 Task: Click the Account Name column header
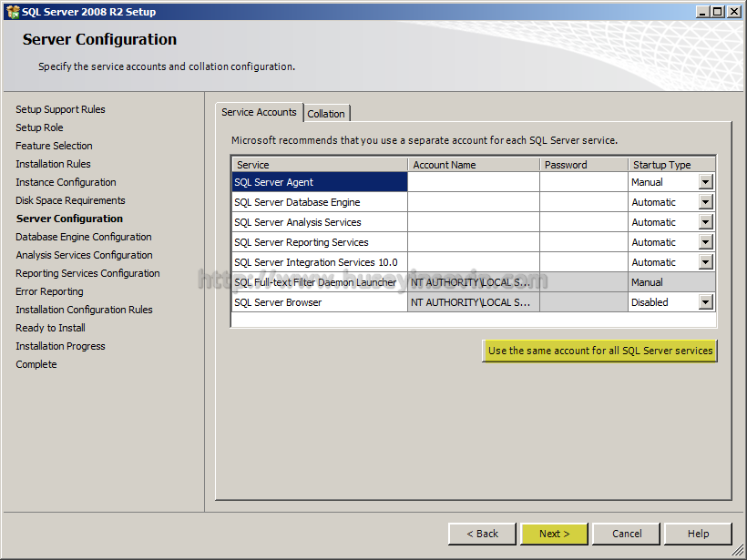pyautogui.click(x=474, y=165)
